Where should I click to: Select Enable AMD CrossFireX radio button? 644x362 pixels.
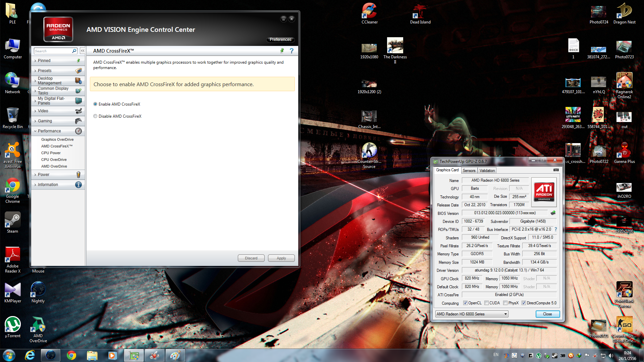[x=96, y=104]
